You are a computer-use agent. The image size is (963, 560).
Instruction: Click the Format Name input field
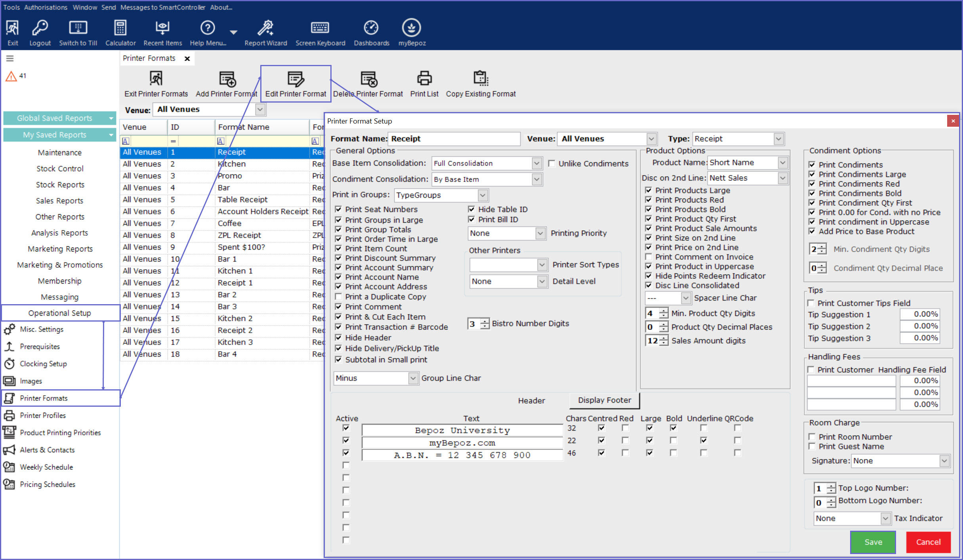coord(454,139)
